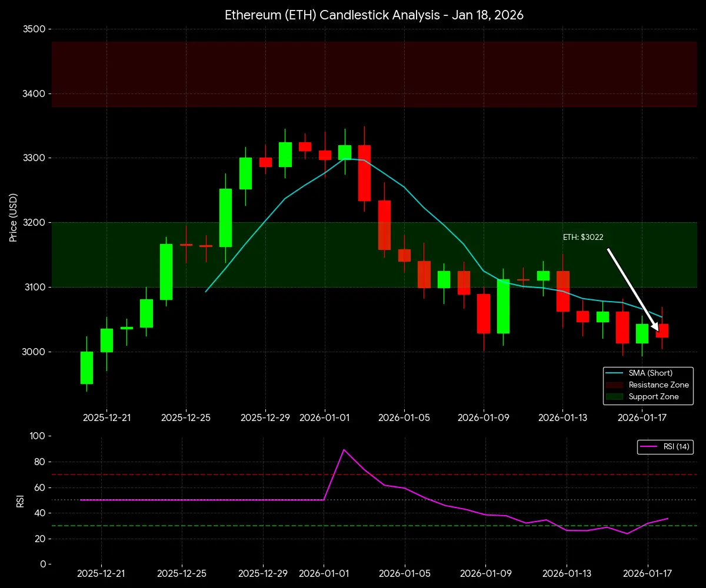Click the RSI 20 tick label

pos(39,539)
